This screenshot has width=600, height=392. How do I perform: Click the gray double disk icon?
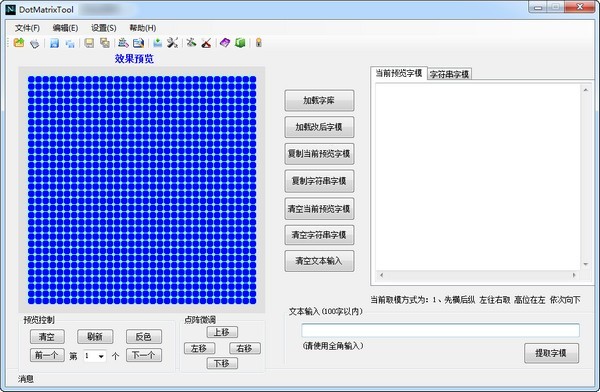[104, 43]
